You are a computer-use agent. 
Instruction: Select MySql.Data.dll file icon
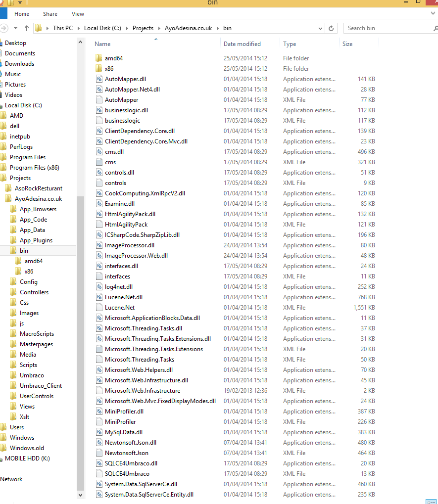pyautogui.click(x=99, y=432)
